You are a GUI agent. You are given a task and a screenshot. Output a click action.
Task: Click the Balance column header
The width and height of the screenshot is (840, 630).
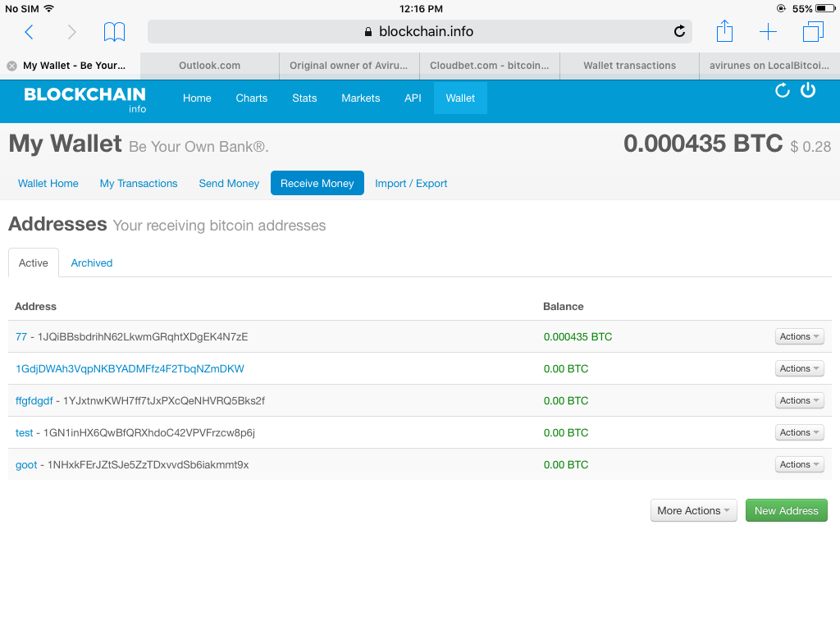coord(563,307)
